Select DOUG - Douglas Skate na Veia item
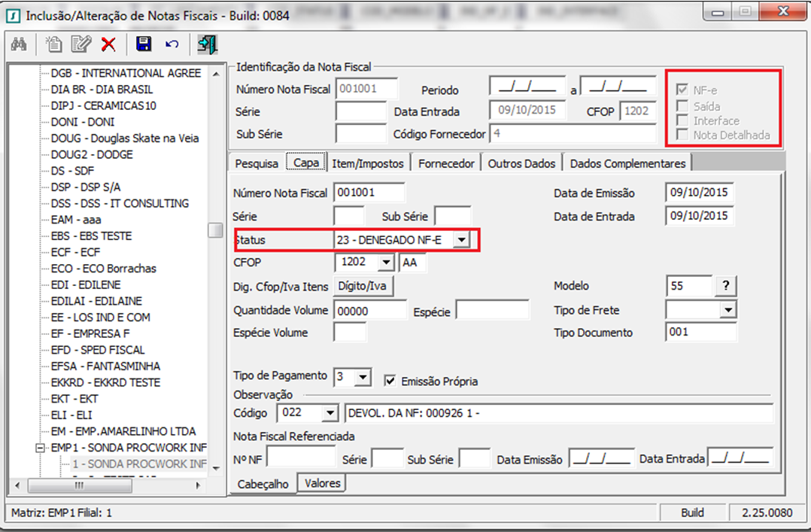Screen dimensions: 811x532 click(125, 138)
